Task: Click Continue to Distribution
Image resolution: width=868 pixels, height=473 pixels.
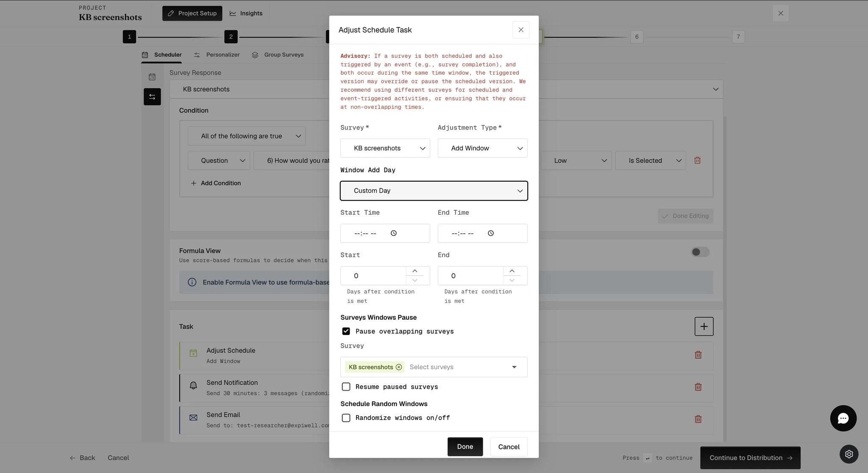Action: click(750, 458)
